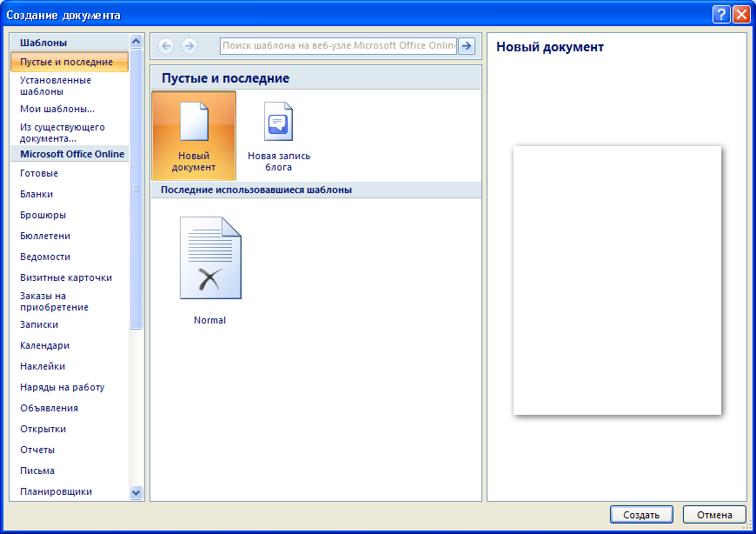Open Бюллетени category

point(70,236)
